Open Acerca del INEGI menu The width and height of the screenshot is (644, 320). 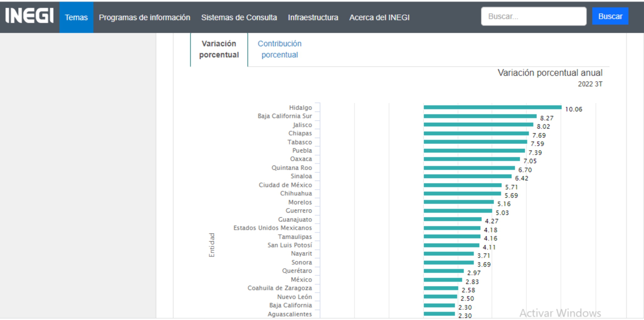pos(379,17)
